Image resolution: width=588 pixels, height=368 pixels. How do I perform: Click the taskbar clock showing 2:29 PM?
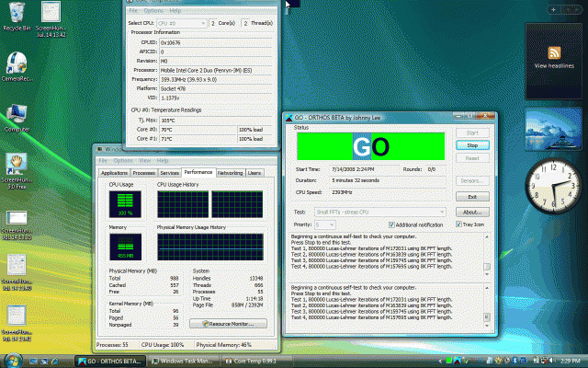click(571, 362)
